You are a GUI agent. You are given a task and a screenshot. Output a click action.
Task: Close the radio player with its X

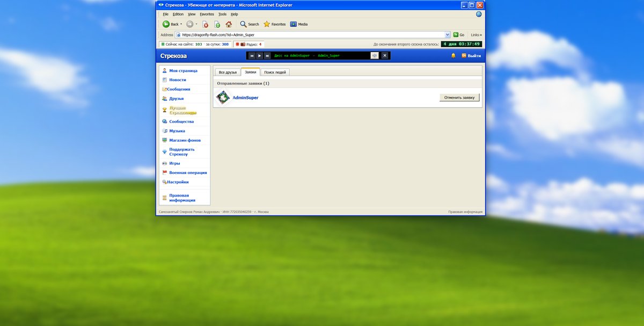click(385, 55)
